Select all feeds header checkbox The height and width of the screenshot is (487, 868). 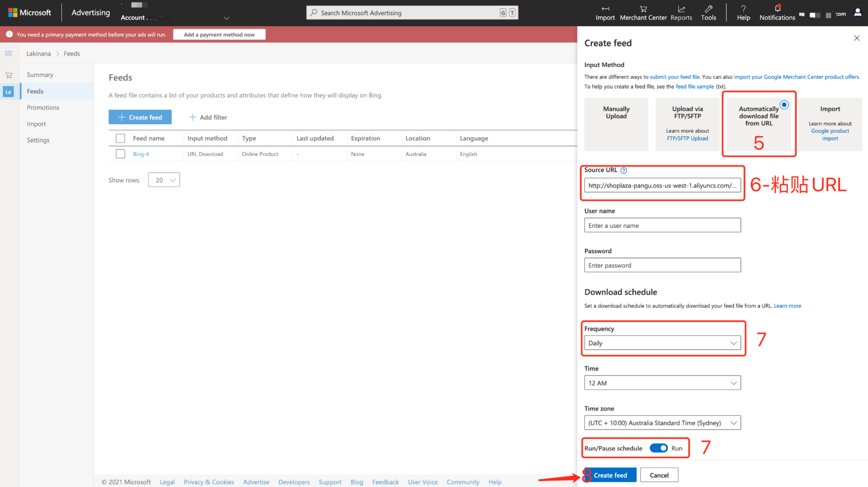click(x=120, y=138)
